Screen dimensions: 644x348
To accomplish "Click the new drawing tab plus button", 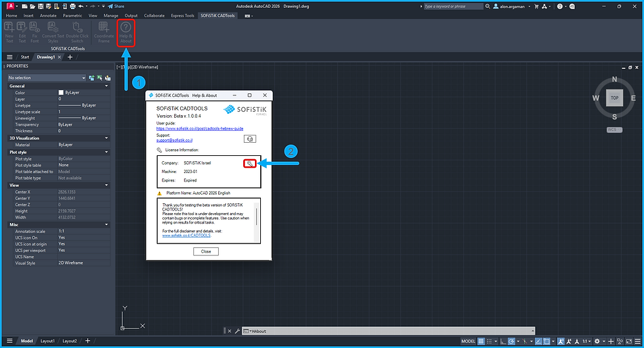I will (70, 57).
